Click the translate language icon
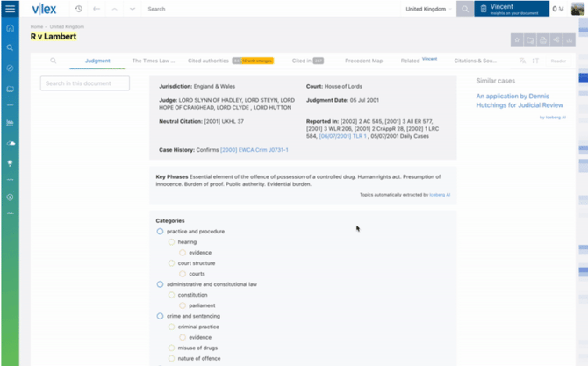 coord(522,61)
